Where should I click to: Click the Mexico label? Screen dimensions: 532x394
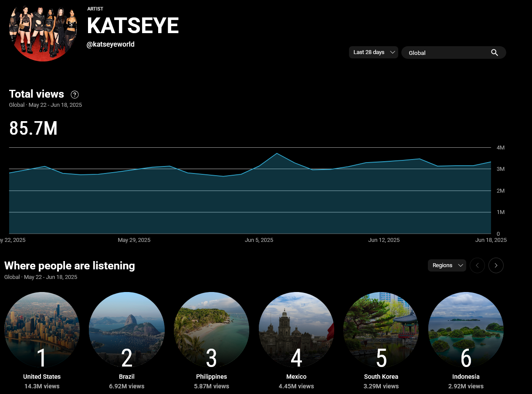pyautogui.click(x=296, y=377)
